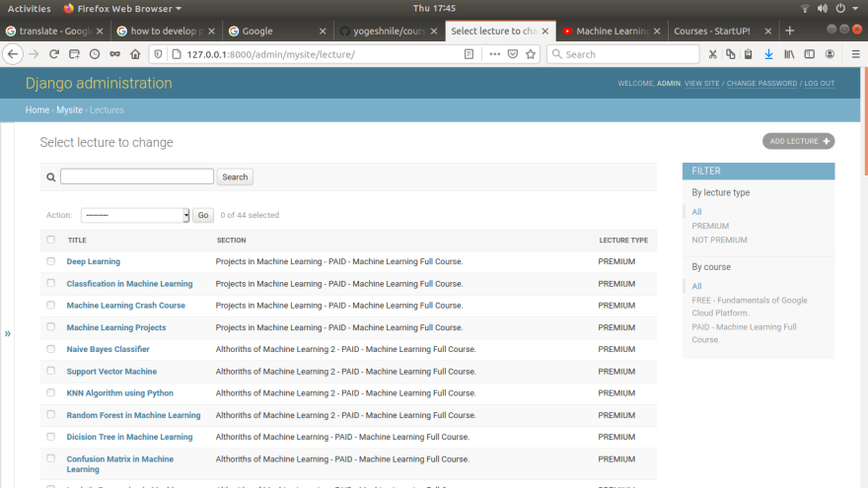Filter by FREE - Fundamentals of Google Cloud course

tap(749, 307)
